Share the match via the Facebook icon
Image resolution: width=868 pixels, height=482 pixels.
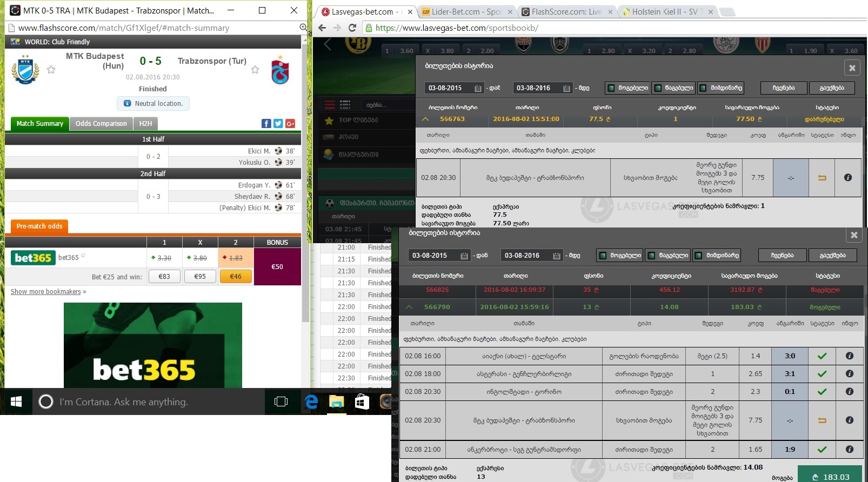coord(266,124)
